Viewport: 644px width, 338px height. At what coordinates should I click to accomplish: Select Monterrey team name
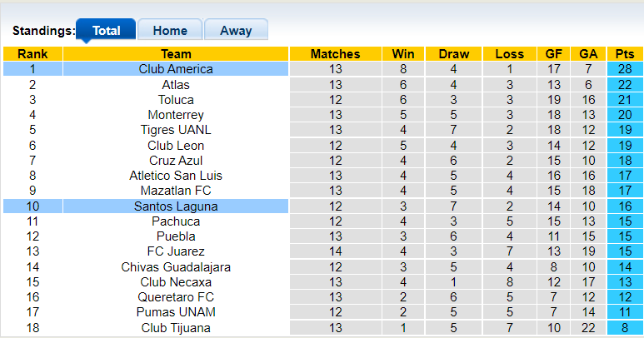[176, 115]
